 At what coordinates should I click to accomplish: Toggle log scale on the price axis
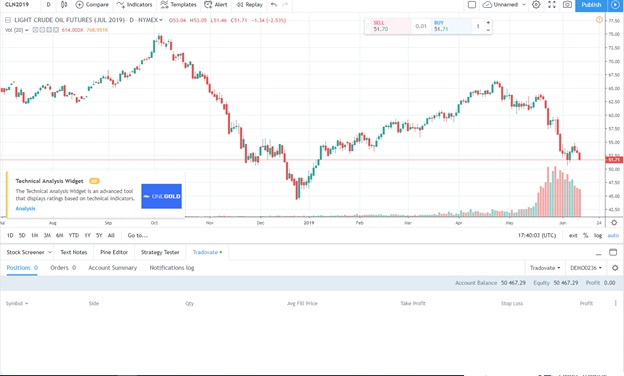598,236
